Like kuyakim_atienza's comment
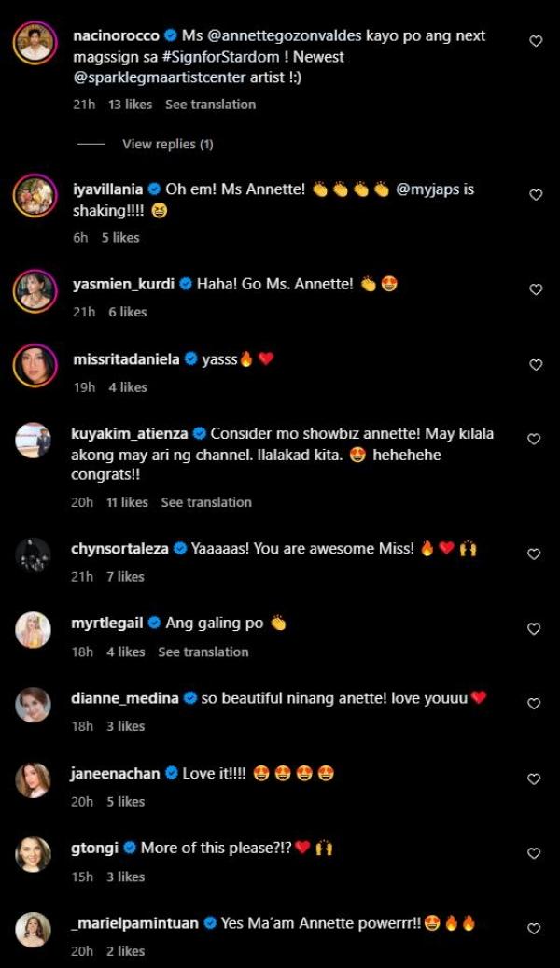Viewport: 560px width, 968px height. [x=535, y=439]
